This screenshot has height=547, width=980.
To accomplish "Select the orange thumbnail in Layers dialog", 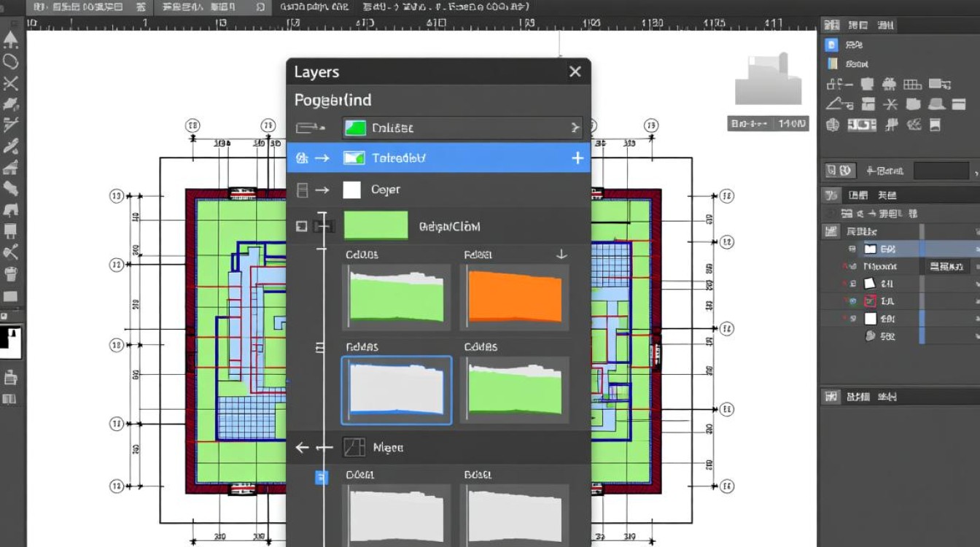I will tap(514, 297).
